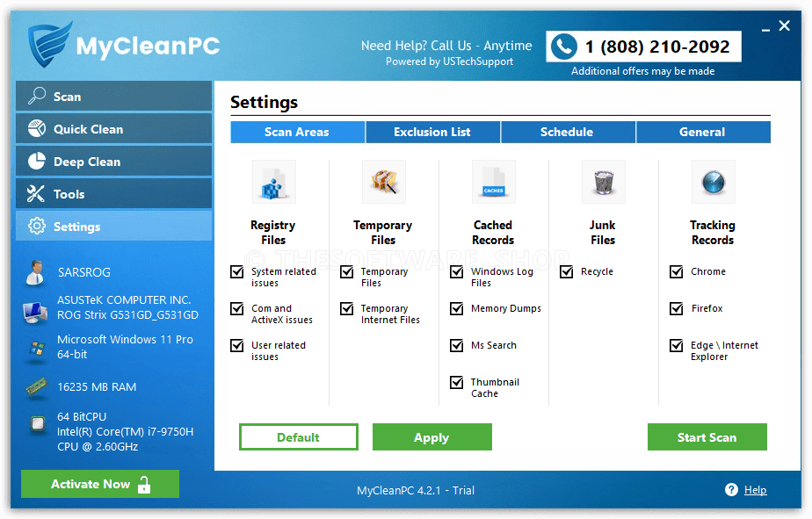This screenshot has width=812, height=519.
Task: Toggle Thumbnail Cache checkbox
Action: (457, 382)
